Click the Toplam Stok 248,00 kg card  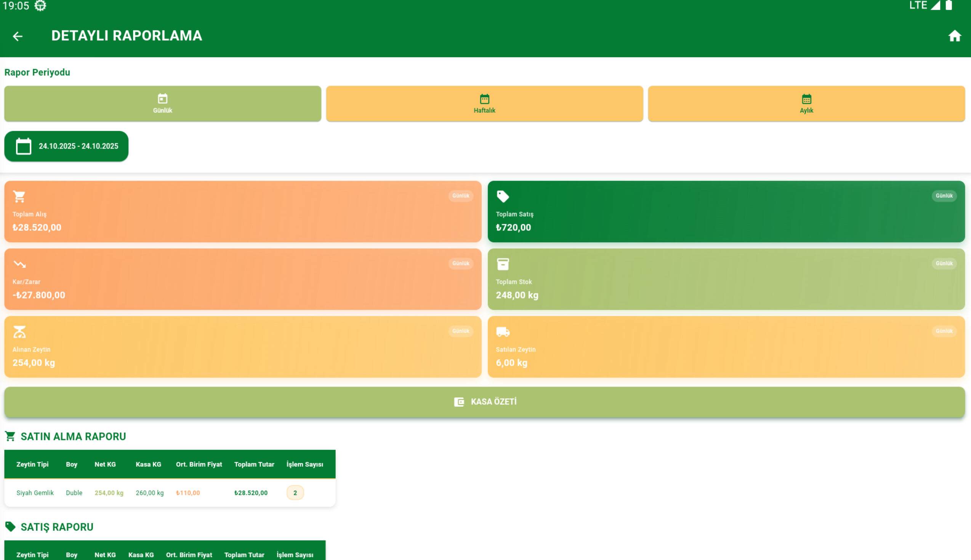(726, 279)
